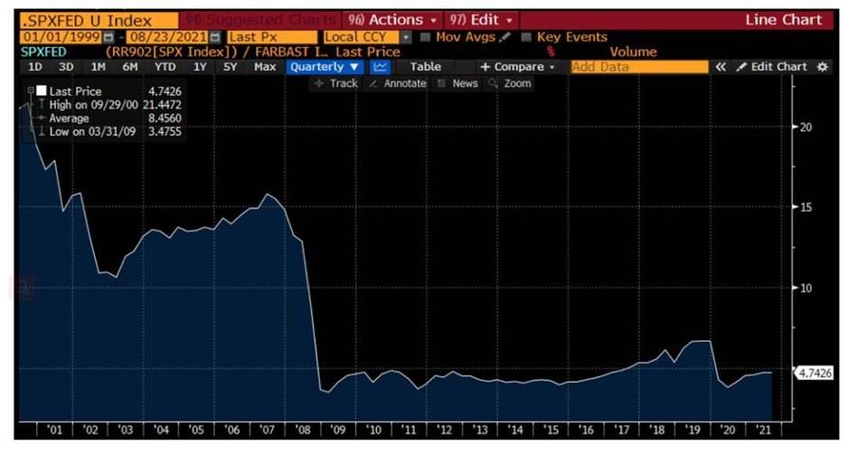The height and width of the screenshot is (465, 868).
Task: Toggle the Key Events checkbox
Action: click(x=526, y=37)
